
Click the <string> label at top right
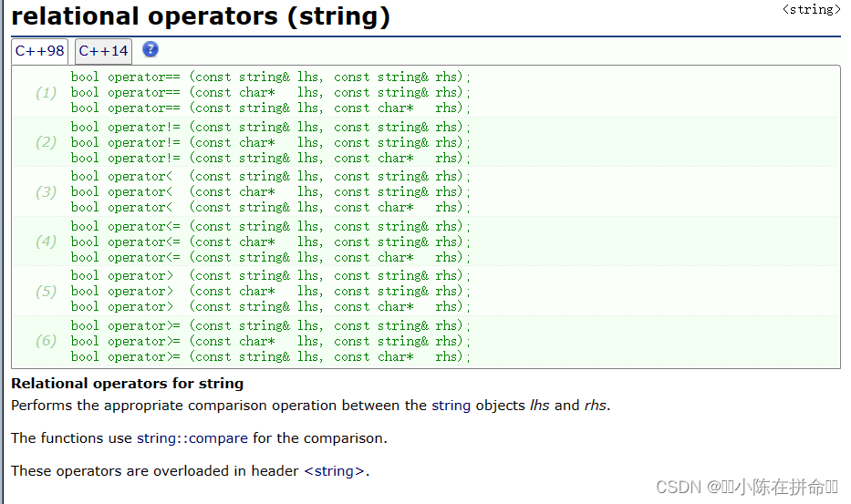tap(811, 9)
